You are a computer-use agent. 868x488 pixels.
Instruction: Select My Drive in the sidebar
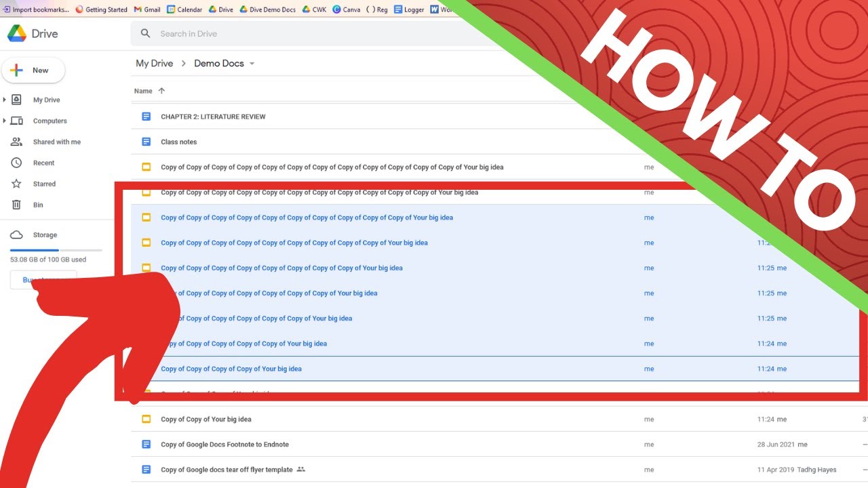point(47,100)
